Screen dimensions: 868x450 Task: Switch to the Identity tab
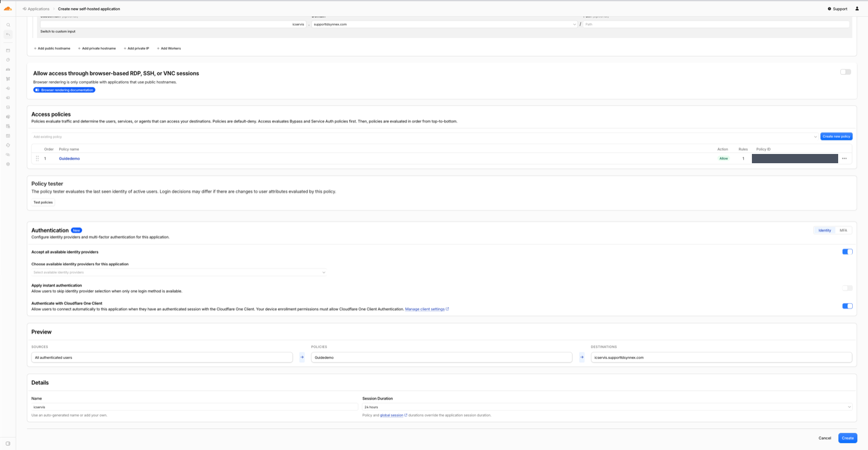click(825, 230)
